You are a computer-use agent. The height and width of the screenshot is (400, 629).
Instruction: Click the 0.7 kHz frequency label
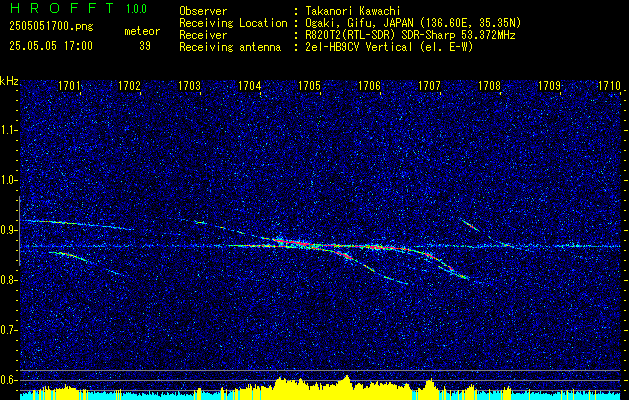[9, 330]
